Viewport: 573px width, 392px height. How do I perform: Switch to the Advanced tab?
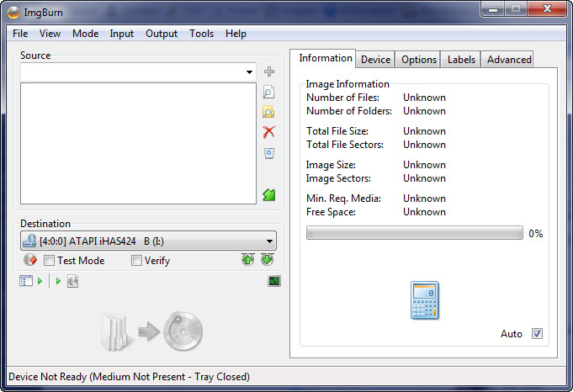pyautogui.click(x=509, y=60)
